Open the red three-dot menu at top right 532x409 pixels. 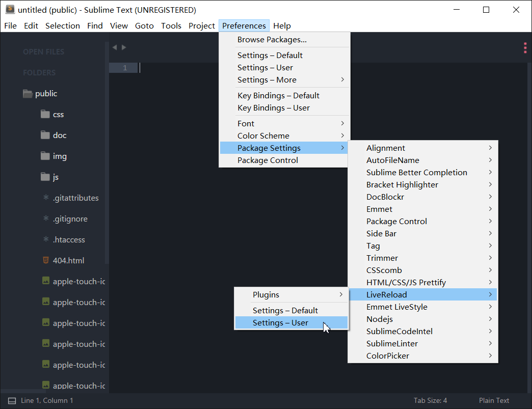[x=525, y=48]
